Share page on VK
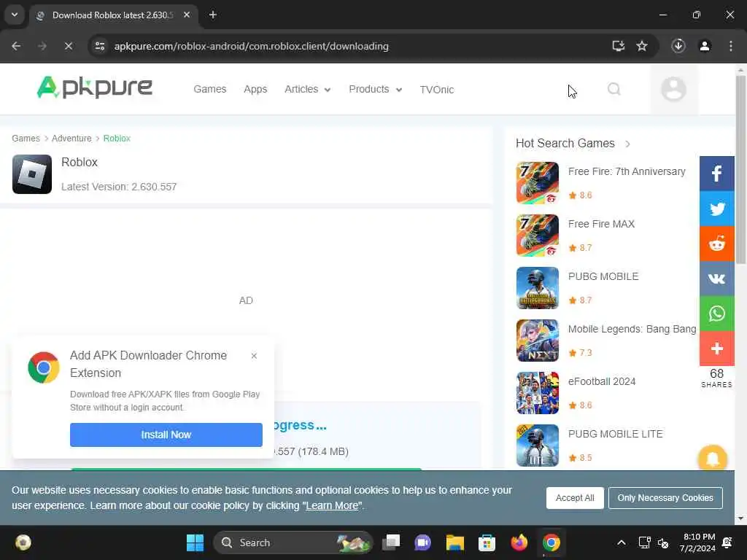Image resolution: width=747 pixels, height=560 pixels. coord(716,279)
